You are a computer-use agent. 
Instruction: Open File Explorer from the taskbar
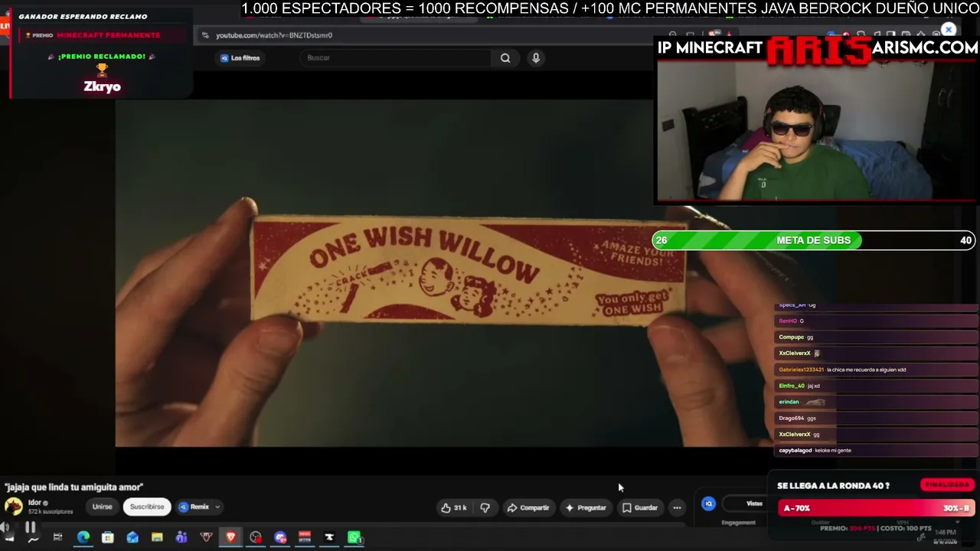pyautogui.click(x=157, y=537)
